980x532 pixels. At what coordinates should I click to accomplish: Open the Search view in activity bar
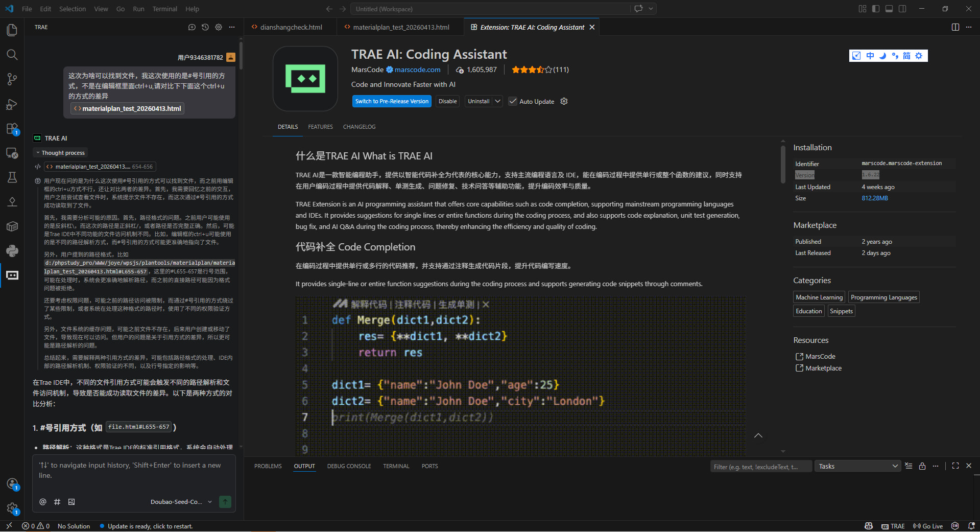[12, 55]
